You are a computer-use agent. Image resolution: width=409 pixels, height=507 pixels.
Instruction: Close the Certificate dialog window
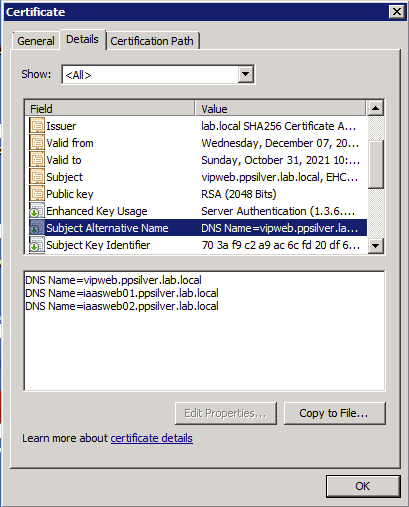click(x=397, y=12)
